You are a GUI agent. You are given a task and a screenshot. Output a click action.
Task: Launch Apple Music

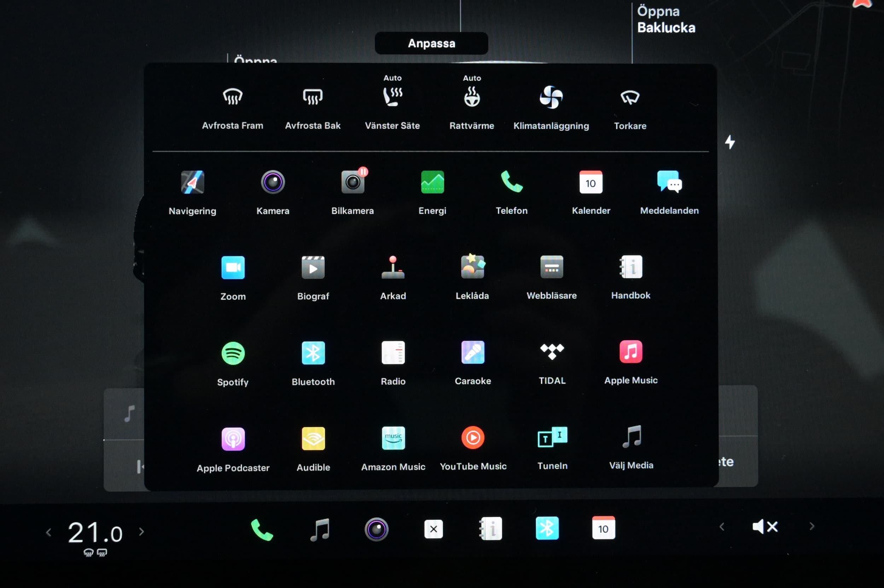click(x=631, y=352)
